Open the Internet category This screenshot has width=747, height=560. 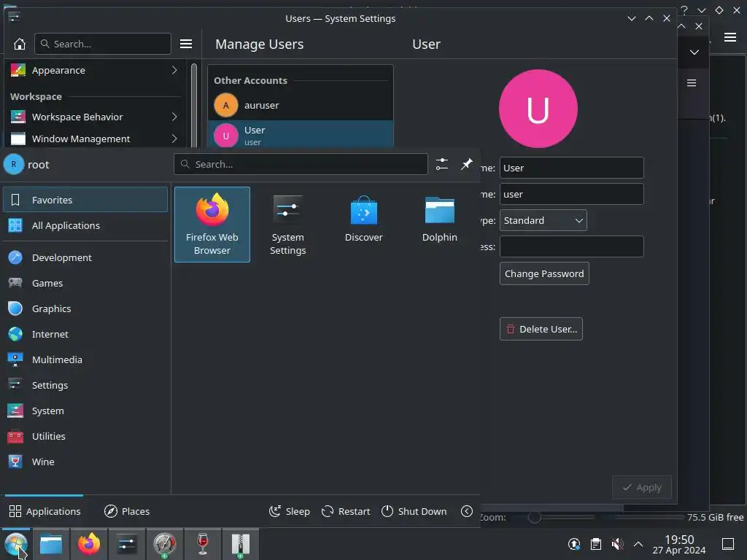85,334
